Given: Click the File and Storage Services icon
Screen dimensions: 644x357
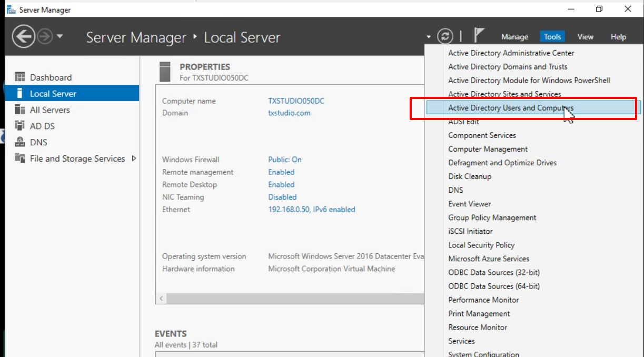Looking at the screenshot, I should 20,158.
